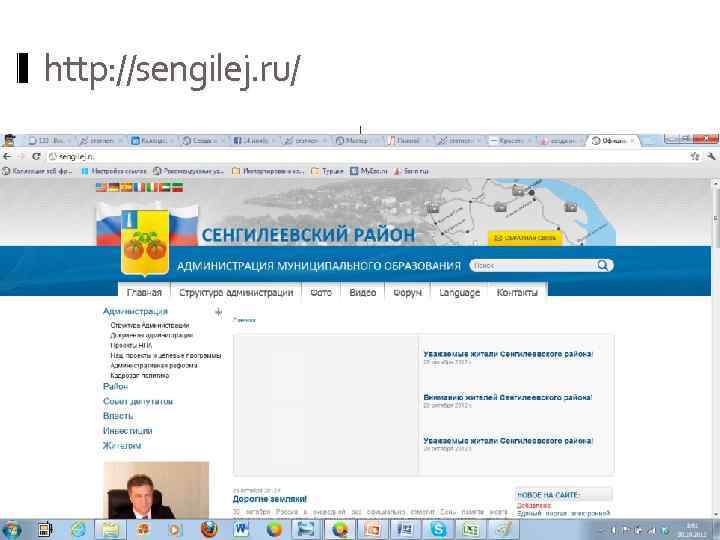Click the taskbar clock
This screenshot has width=720, height=540.
[x=692, y=531]
